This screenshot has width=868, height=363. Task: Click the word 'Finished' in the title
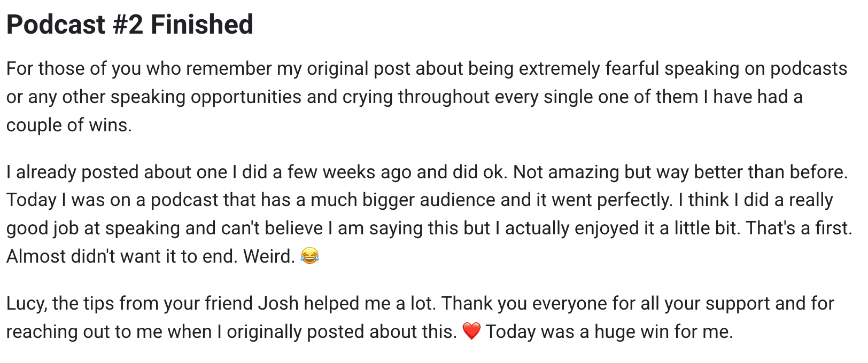point(202,25)
